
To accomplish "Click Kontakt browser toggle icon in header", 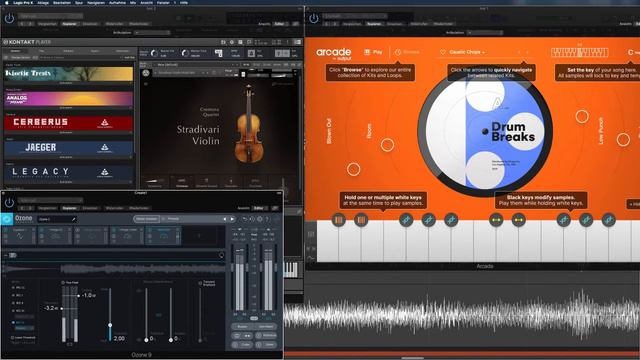I will [x=223, y=42].
